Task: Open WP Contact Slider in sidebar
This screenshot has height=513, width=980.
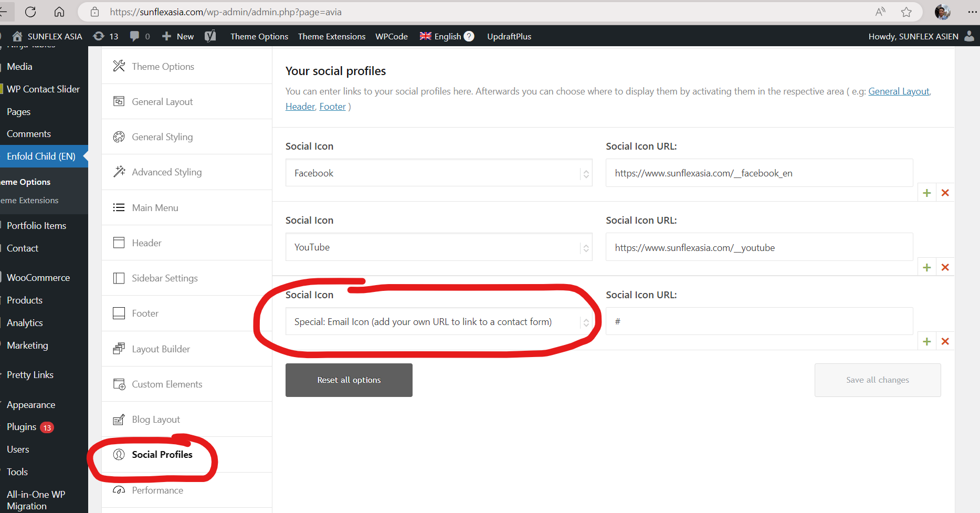Action: pos(44,89)
